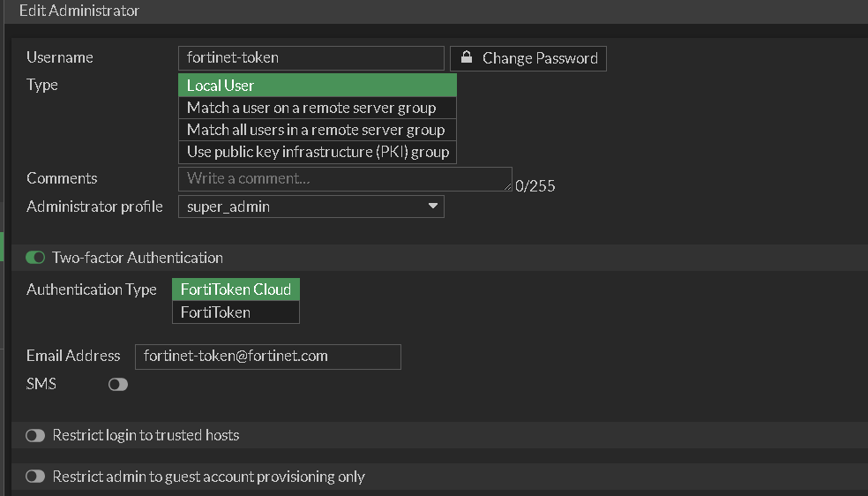The image size is (868, 496).
Task: Click the super_admin dropdown arrow
Action: point(432,207)
